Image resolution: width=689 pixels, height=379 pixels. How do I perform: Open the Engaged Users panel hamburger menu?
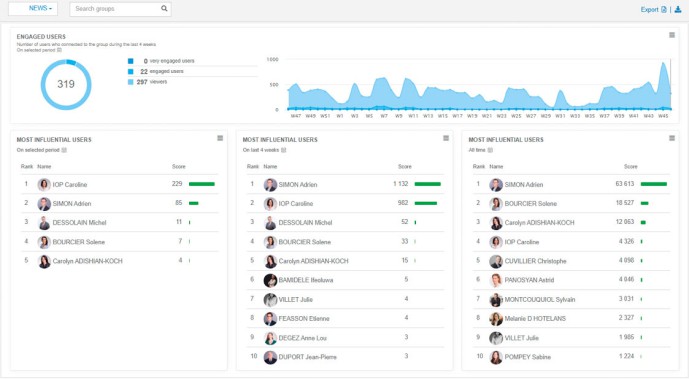[x=672, y=35]
